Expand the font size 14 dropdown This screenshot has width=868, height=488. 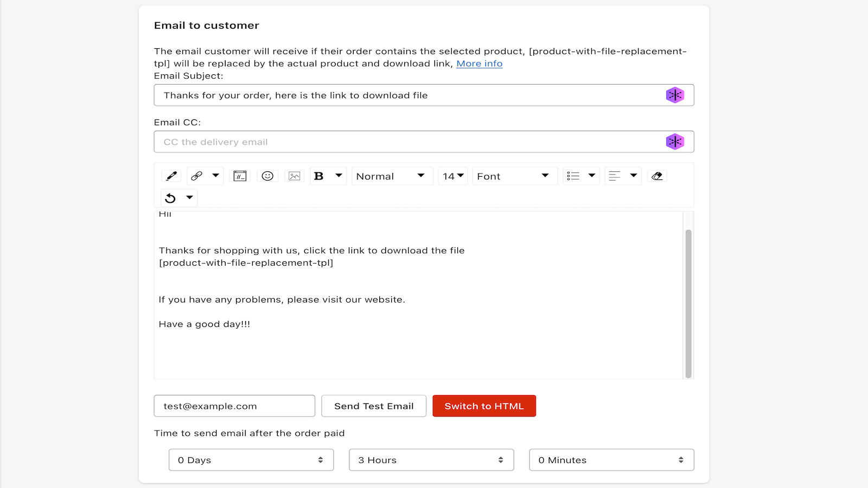452,176
